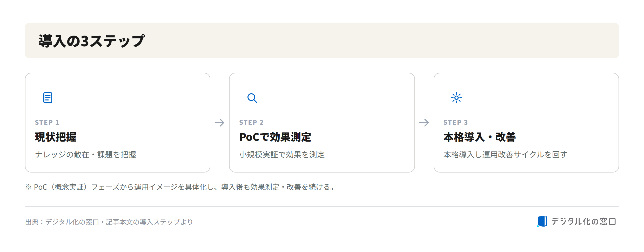Click the 出典 source citation text
Viewport: 644px width, 252px height.
(109, 222)
